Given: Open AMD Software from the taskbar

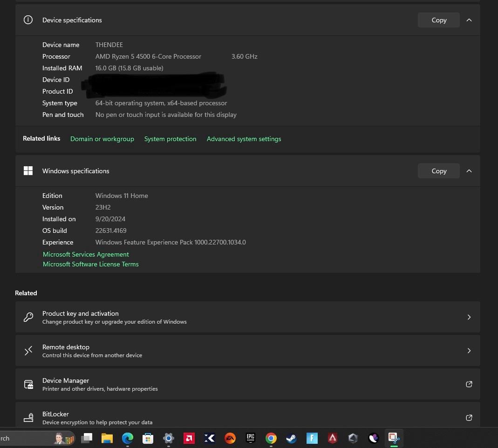Looking at the screenshot, I should [x=189, y=438].
